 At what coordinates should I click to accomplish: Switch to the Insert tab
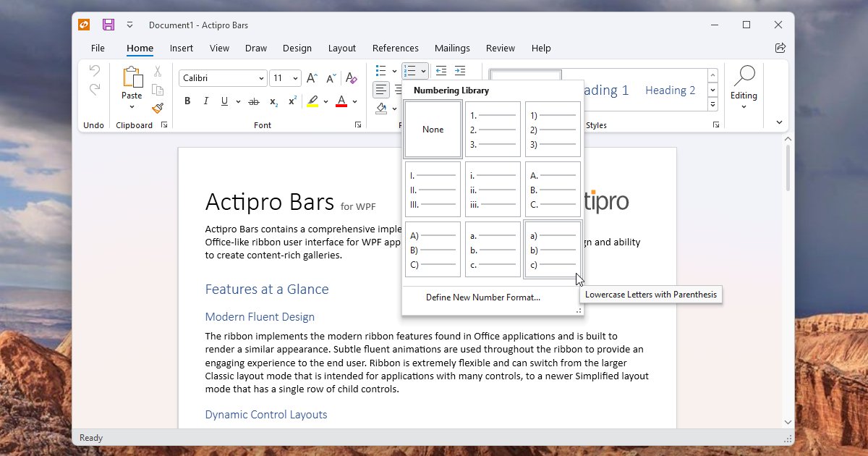(182, 48)
